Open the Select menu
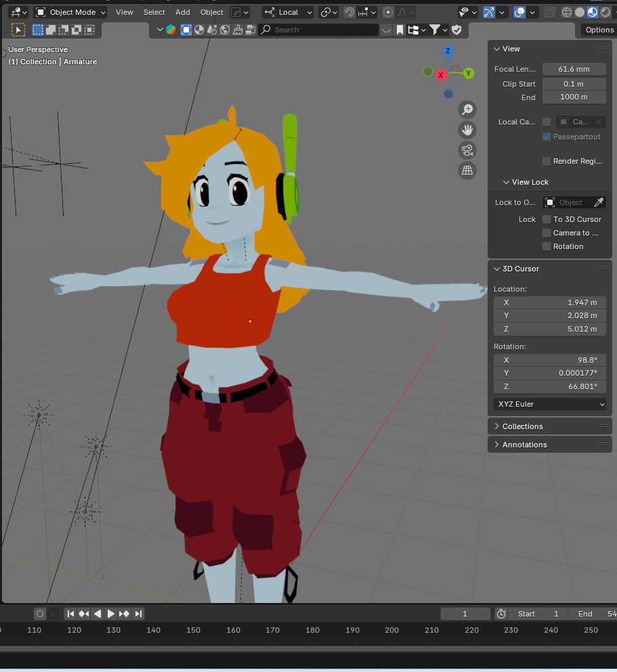The image size is (617, 672). [x=154, y=12]
